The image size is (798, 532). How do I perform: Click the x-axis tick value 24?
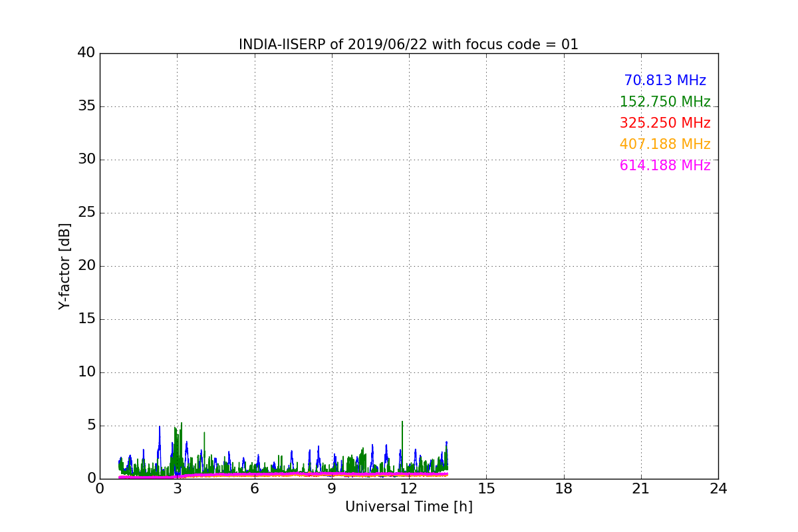(718, 489)
